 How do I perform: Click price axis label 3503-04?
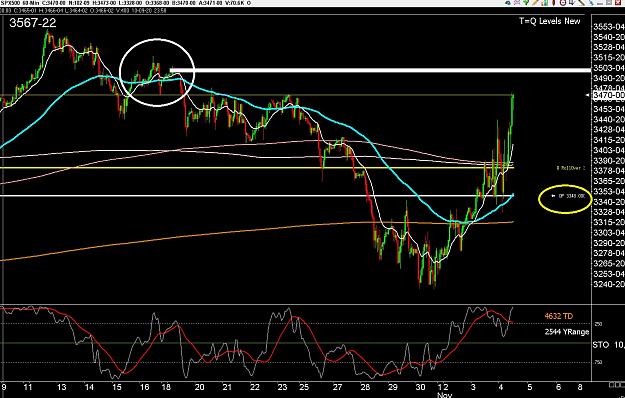(x=609, y=68)
